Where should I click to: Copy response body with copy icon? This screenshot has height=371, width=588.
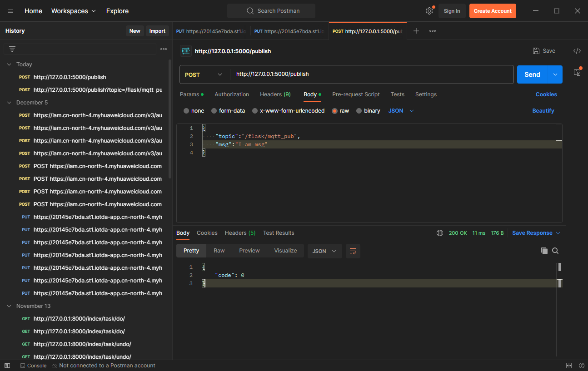tap(544, 251)
